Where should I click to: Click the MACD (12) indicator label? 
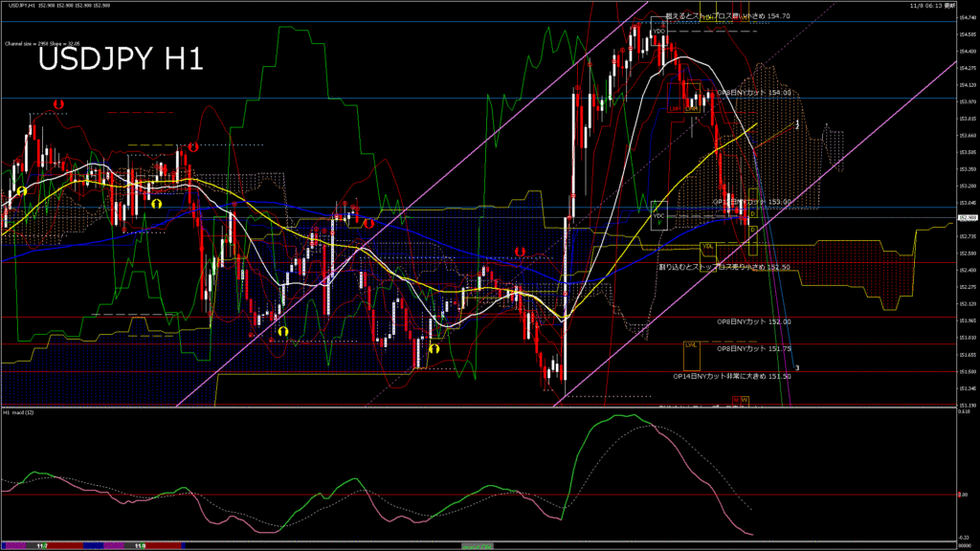click(x=19, y=412)
